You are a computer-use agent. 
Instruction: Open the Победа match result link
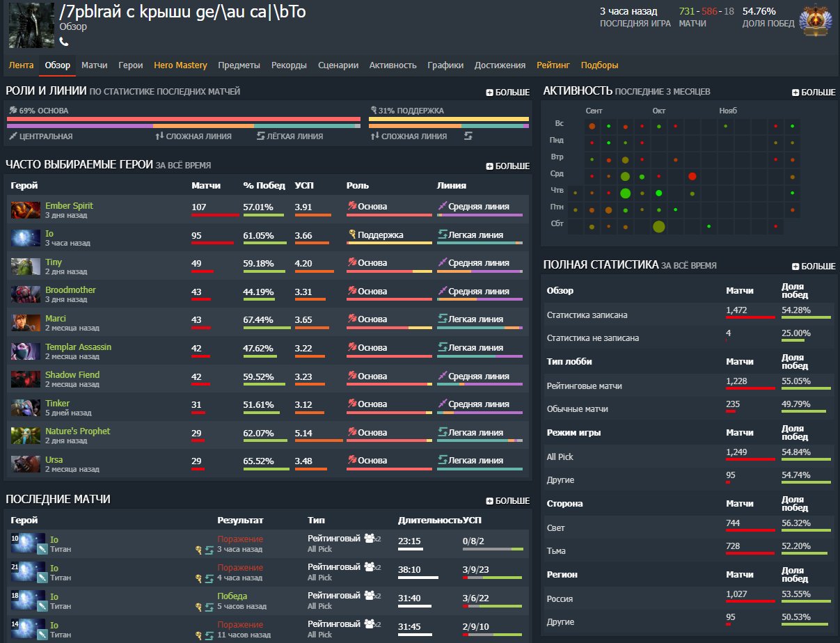point(232,596)
